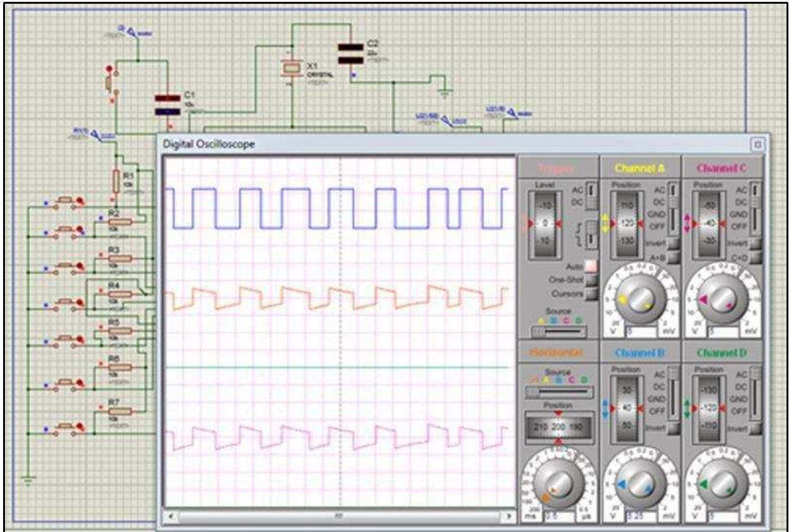Click the Trigger AC/DC coupling switch
Image resolution: width=789 pixels, height=532 pixels.
tap(591, 197)
